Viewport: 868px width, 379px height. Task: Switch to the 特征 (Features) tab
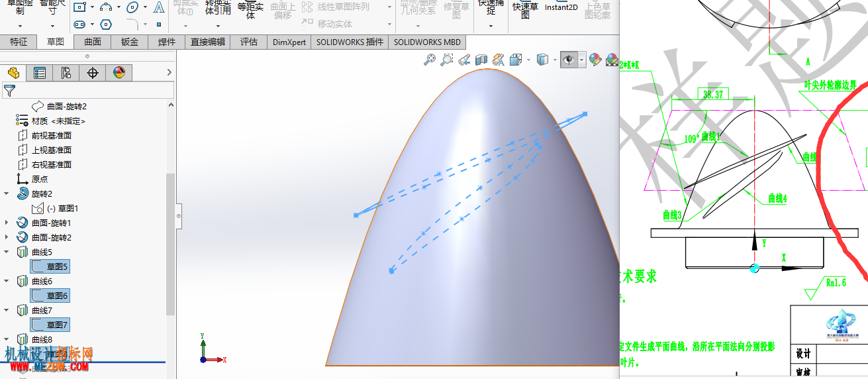point(19,42)
